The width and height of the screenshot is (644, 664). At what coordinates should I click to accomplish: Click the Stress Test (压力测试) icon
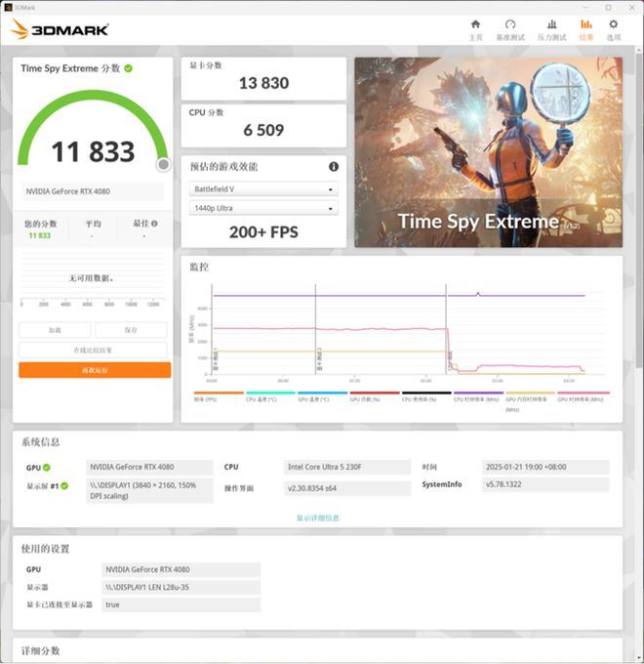point(552,28)
